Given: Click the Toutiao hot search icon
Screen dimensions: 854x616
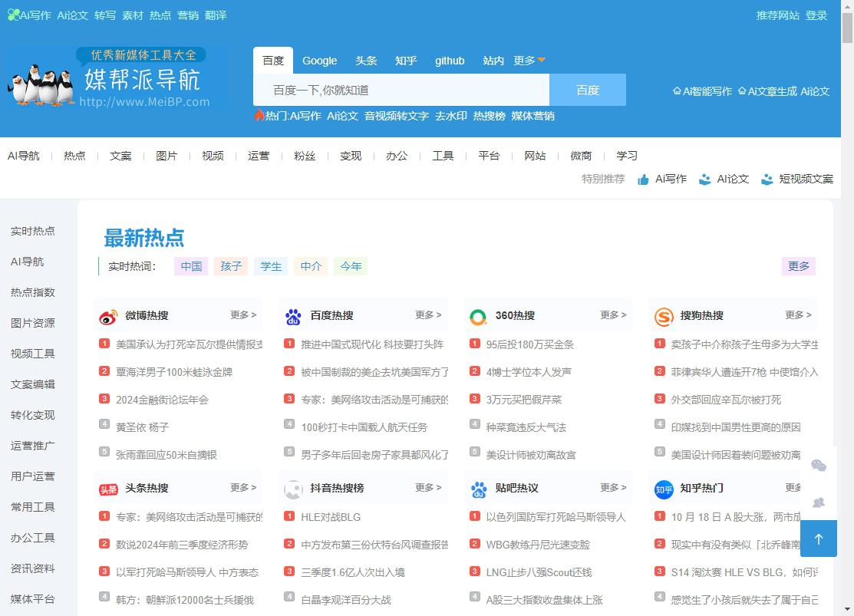Looking at the screenshot, I should 108,489.
